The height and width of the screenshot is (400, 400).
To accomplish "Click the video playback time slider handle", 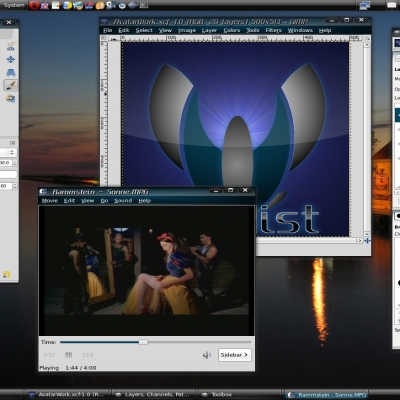I will tap(143, 342).
